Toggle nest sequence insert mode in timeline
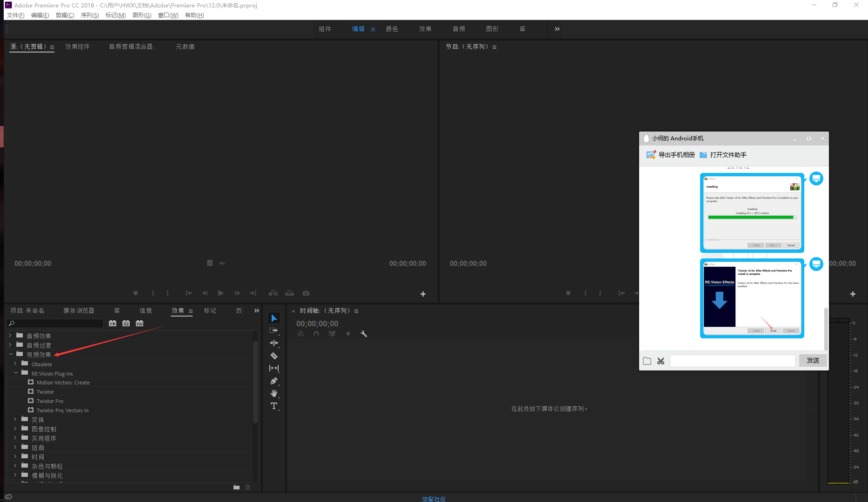The image size is (868, 502). pyautogui.click(x=300, y=334)
